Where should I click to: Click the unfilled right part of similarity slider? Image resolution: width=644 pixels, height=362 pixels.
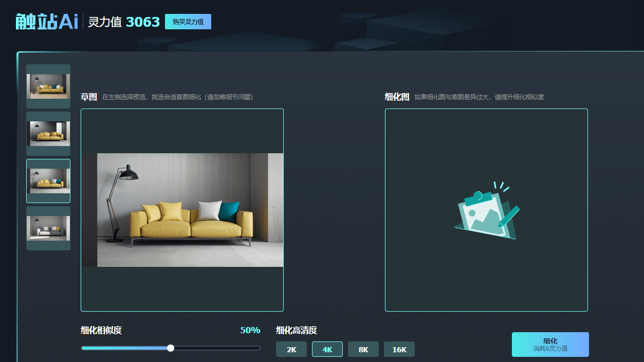216,348
